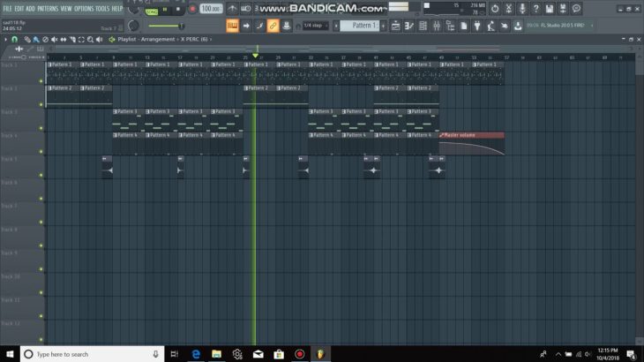Image resolution: width=644 pixels, height=362 pixels.
Task: Click the question mark help icon
Action: 535,8
